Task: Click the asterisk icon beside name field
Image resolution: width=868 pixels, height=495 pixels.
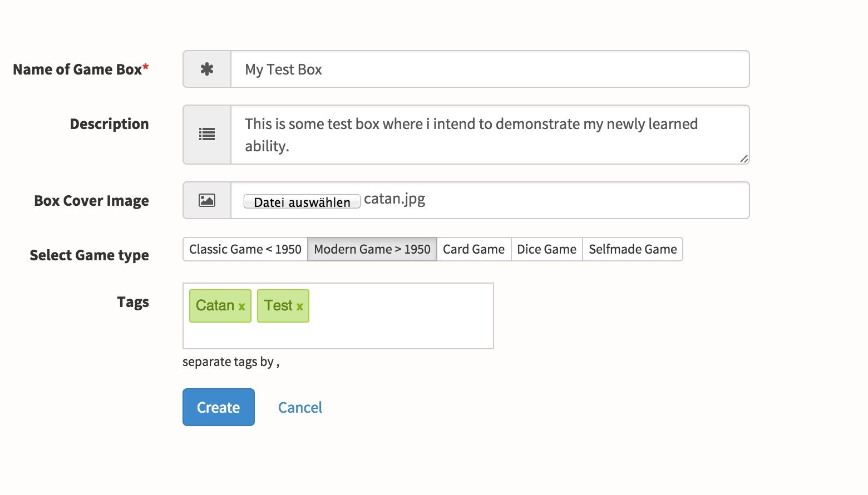Action: click(207, 70)
